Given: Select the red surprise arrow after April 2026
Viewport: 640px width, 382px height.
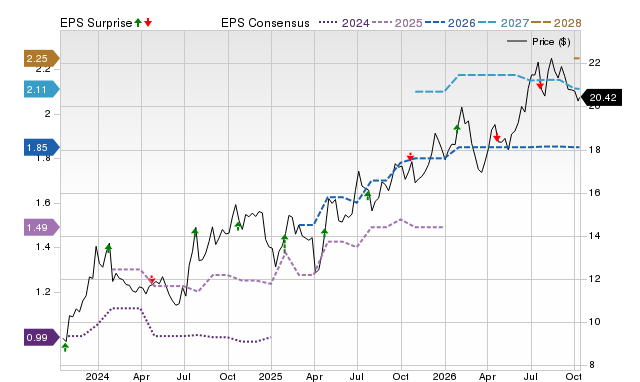Looking at the screenshot, I should 496,138.
